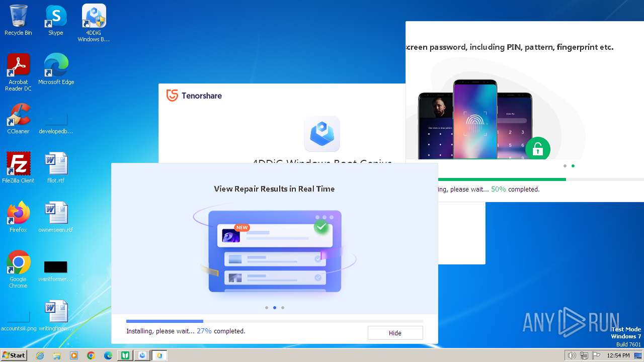The height and width of the screenshot is (362, 644).
Task: Select the second green slide dot in unlock installer
Action: pyautogui.click(x=573, y=166)
